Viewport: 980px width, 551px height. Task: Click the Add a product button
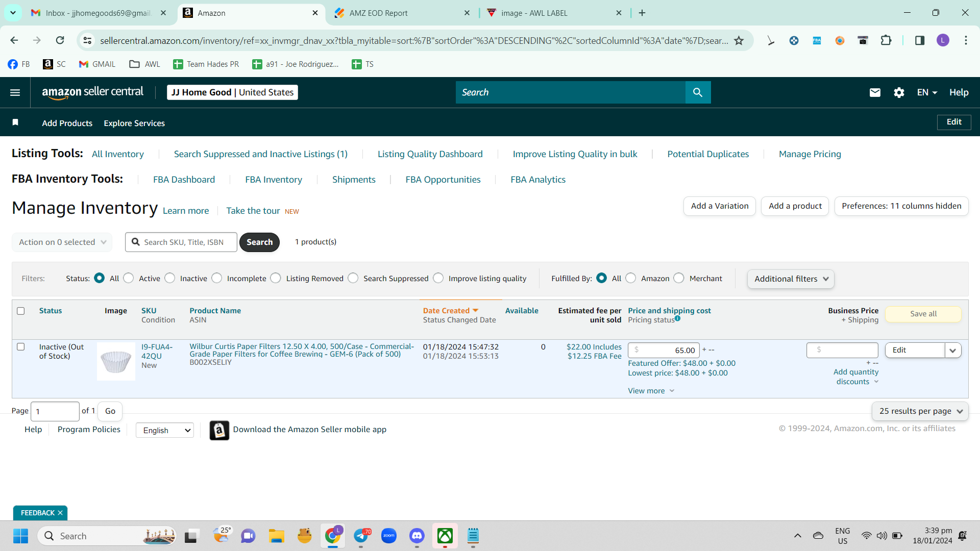(795, 206)
